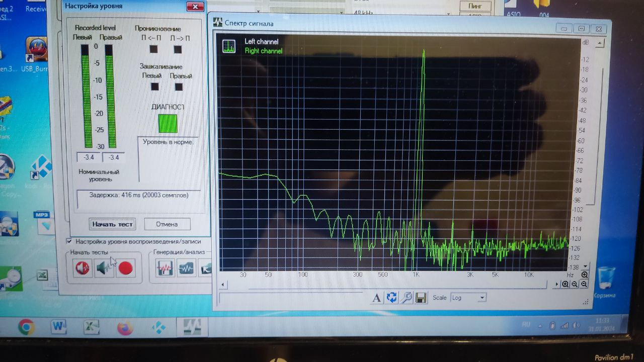Click 'Задержка: 416 ms' delay text

[x=139, y=195]
